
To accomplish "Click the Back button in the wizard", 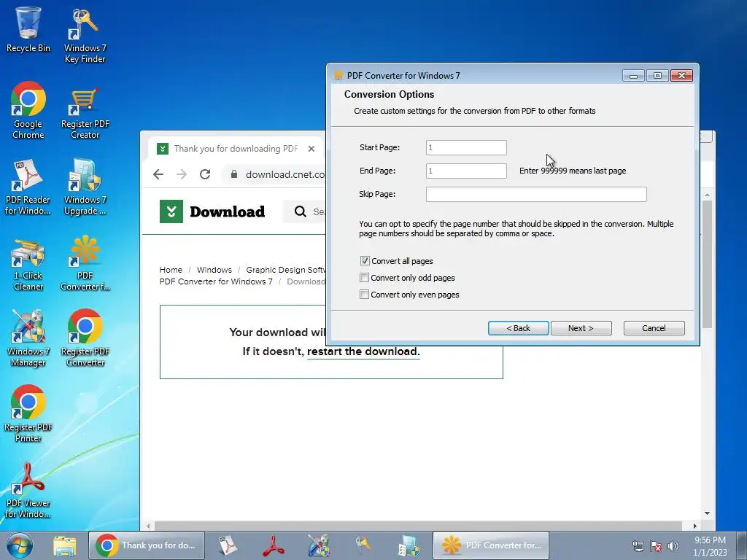I will (x=519, y=328).
